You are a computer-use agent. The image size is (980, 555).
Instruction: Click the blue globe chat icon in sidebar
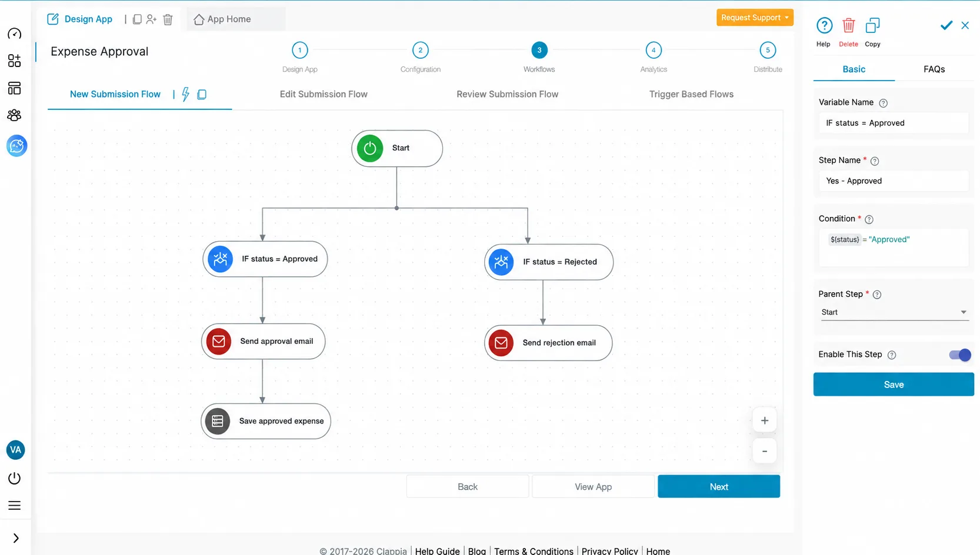click(16, 146)
